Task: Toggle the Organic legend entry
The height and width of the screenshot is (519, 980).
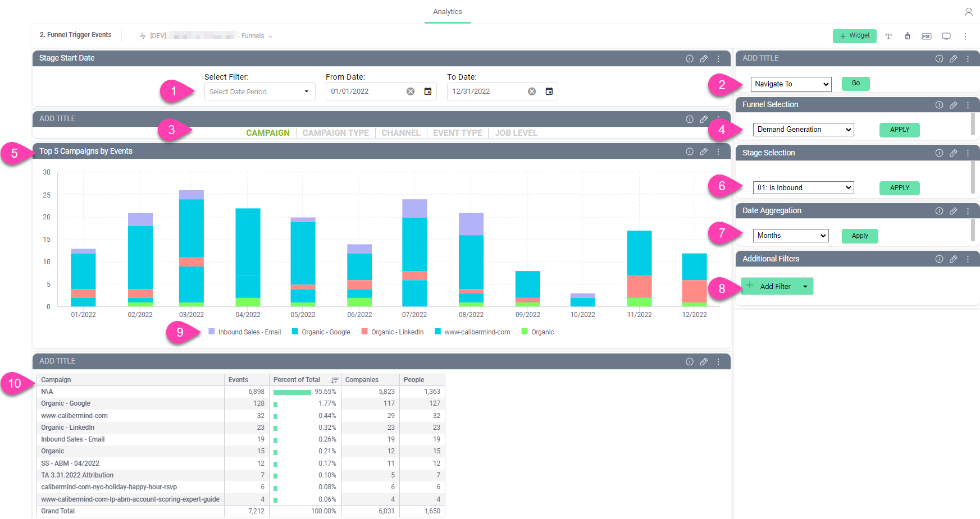Action: tap(538, 332)
